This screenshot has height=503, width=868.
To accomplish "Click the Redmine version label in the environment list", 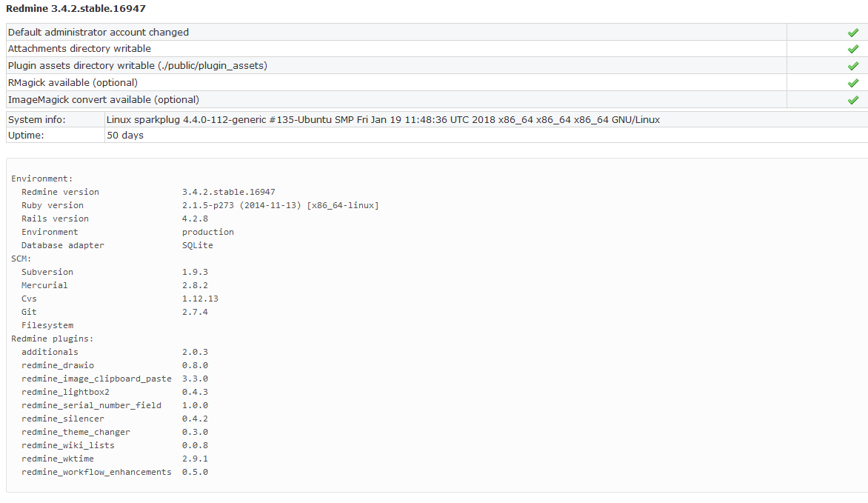I will [x=60, y=192].
